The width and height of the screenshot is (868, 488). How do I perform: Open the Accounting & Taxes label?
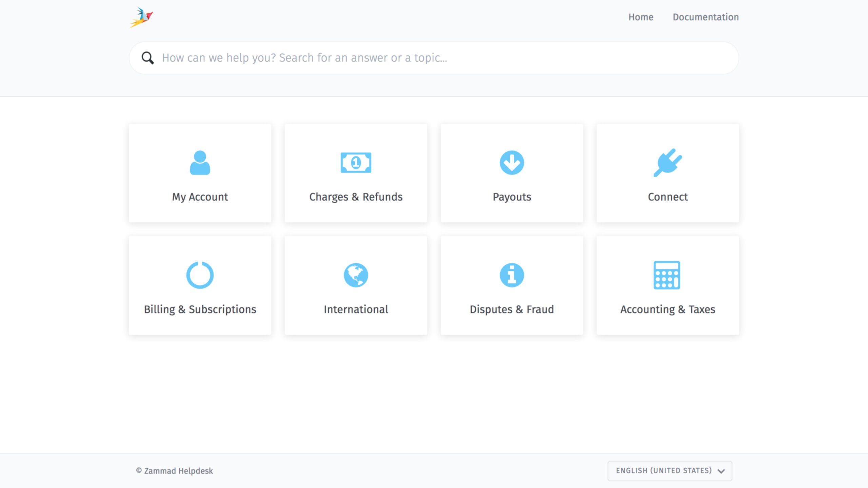pos(668,309)
